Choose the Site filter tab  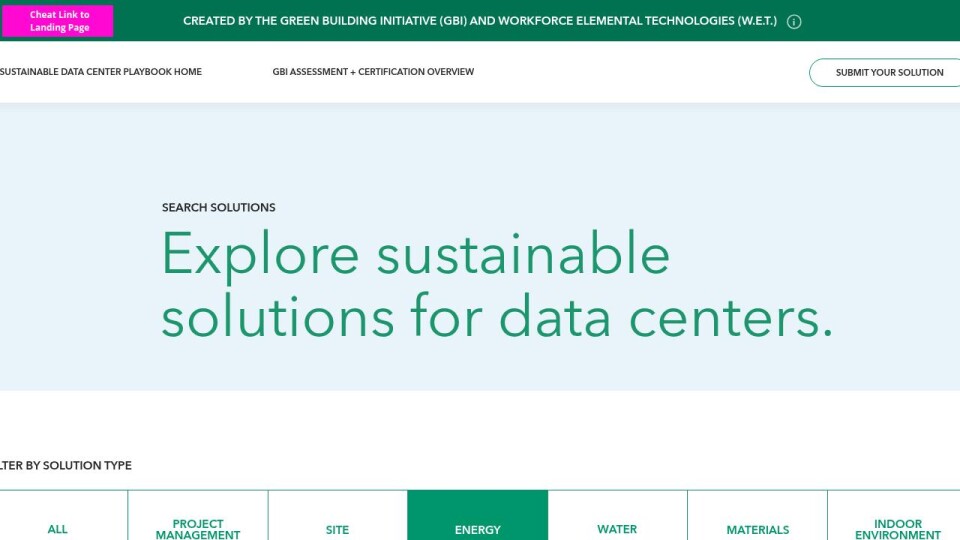tap(338, 529)
